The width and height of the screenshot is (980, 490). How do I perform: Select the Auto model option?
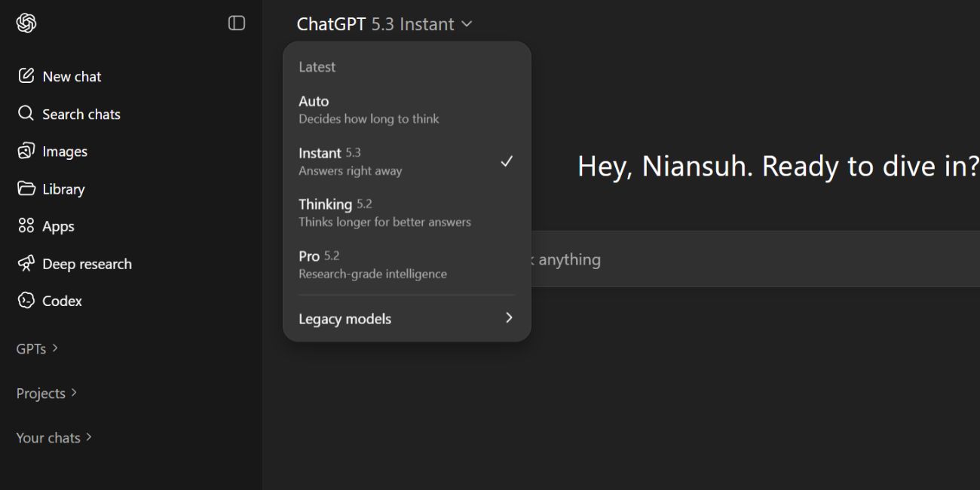pos(369,109)
